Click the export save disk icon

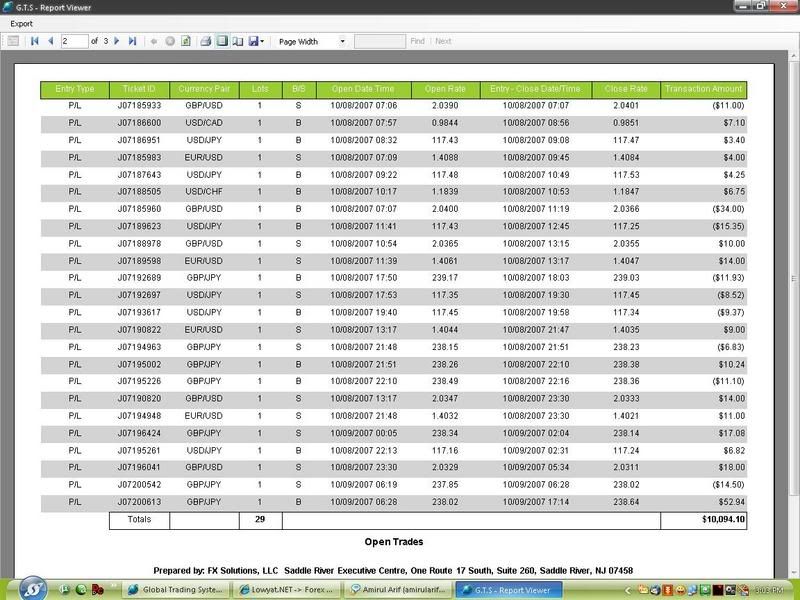pyautogui.click(x=254, y=41)
